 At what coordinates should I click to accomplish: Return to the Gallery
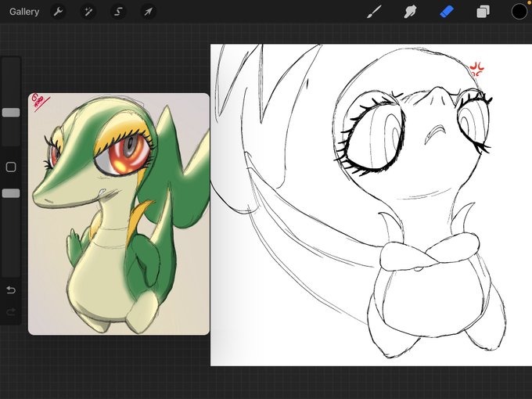click(x=24, y=12)
